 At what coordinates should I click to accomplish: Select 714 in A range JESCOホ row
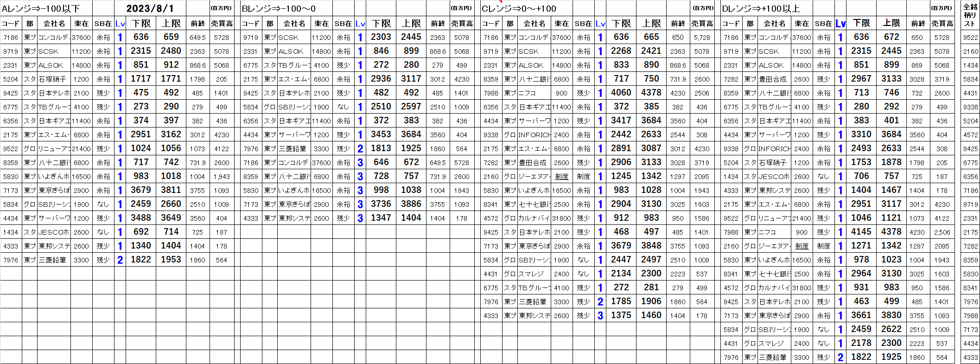click(x=171, y=232)
